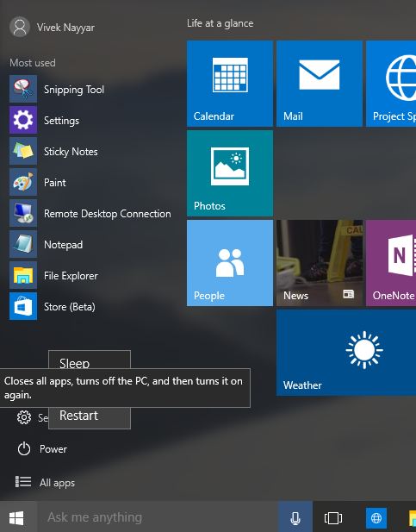Open the File Explorer folder icon
Image resolution: width=416 pixels, height=532 pixels.
pyautogui.click(x=23, y=275)
